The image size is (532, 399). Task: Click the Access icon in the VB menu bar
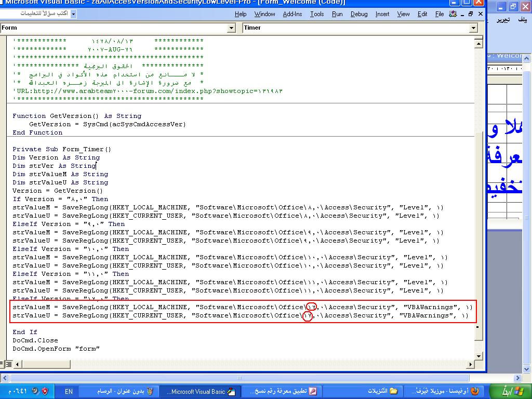(x=453, y=14)
